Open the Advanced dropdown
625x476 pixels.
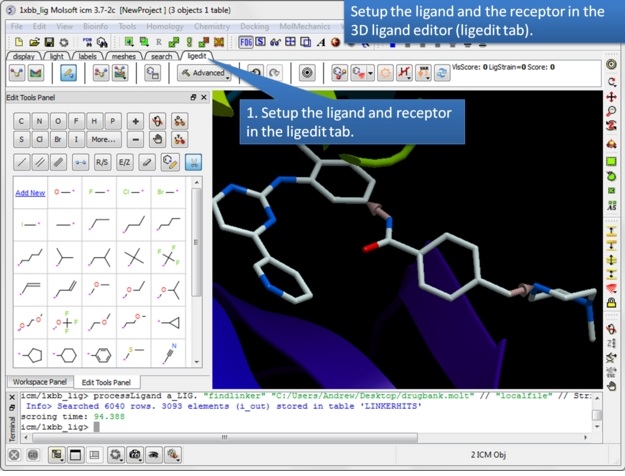202,73
